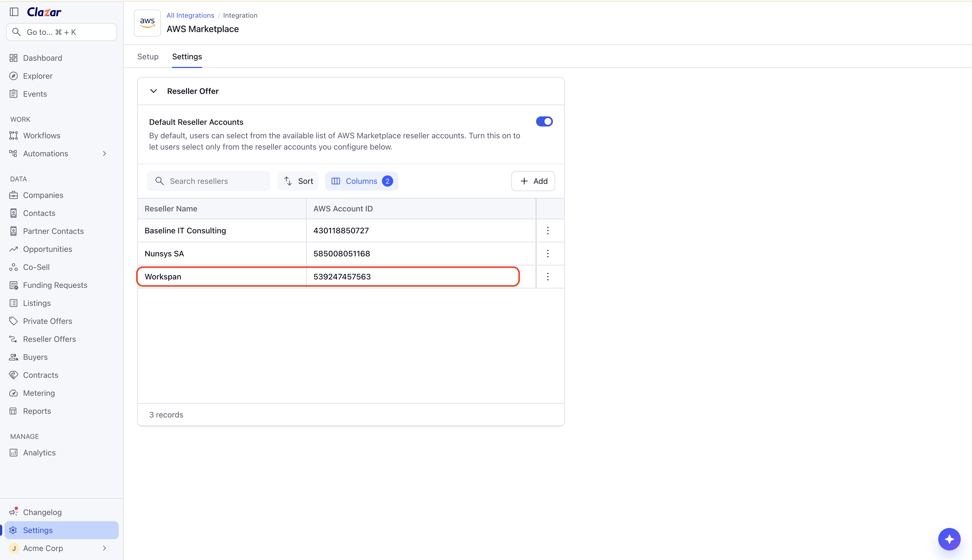The image size is (972, 560).
Task: Disable the Default Reseller Accounts toggle
Action: coord(544,121)
